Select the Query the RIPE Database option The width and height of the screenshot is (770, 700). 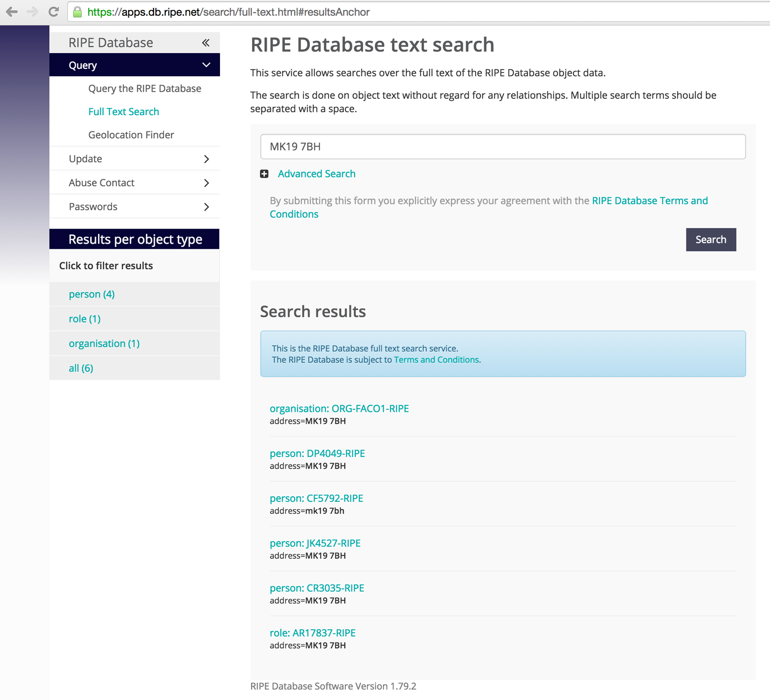(144, 89)
